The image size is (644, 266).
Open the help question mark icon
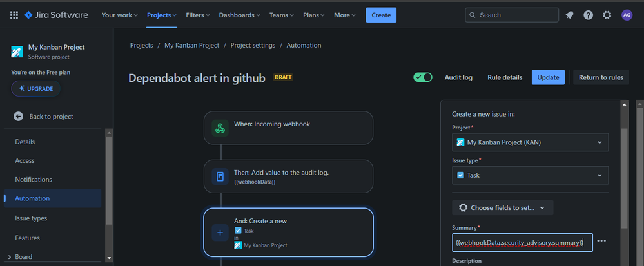[x=588, y=15]
